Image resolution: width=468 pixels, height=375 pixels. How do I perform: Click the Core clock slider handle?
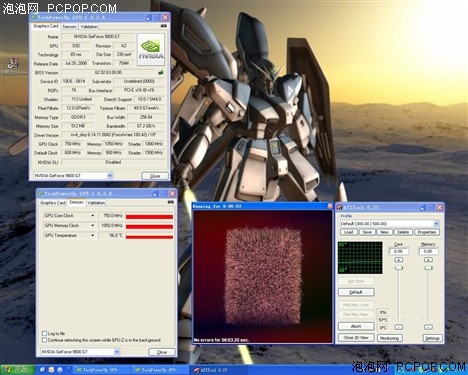[x=399, y=268]
